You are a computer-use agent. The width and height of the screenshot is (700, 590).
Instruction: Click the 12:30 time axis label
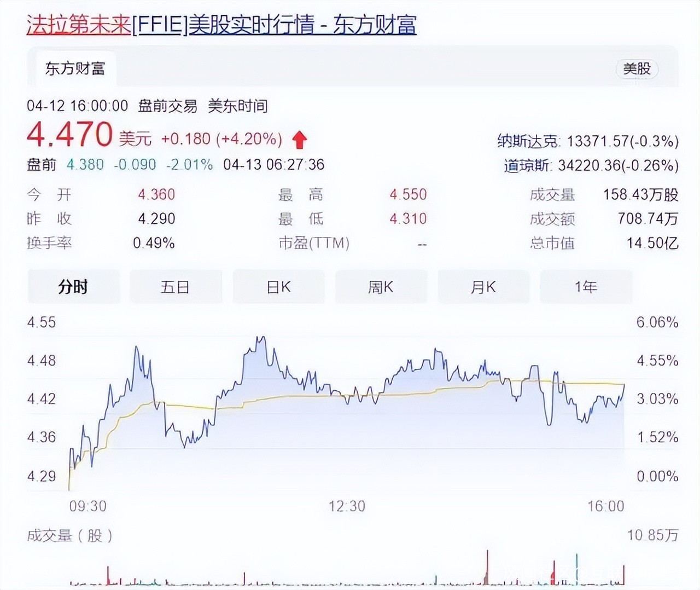click(x=347, y=506)
